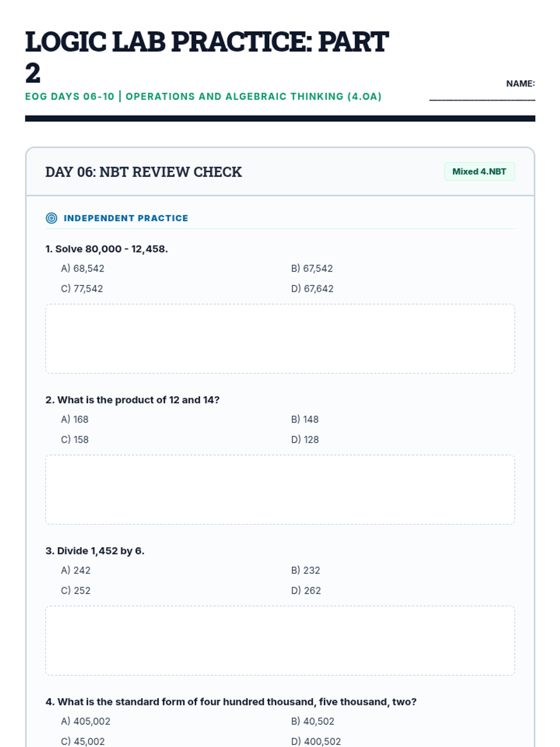Pick answer C) 77,542 for question 1
The height and width of the screenshot is (747, 560).
tap(82, 289)
